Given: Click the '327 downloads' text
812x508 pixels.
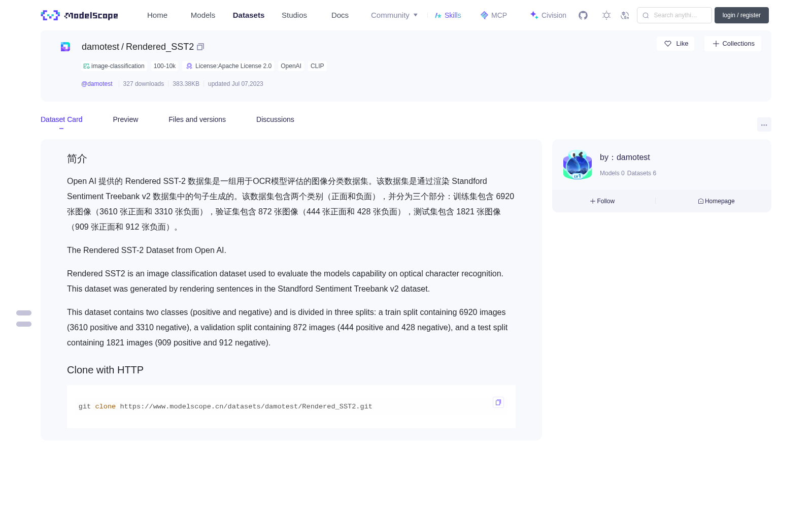Looking at the screenshot, I should click(144, 84).
